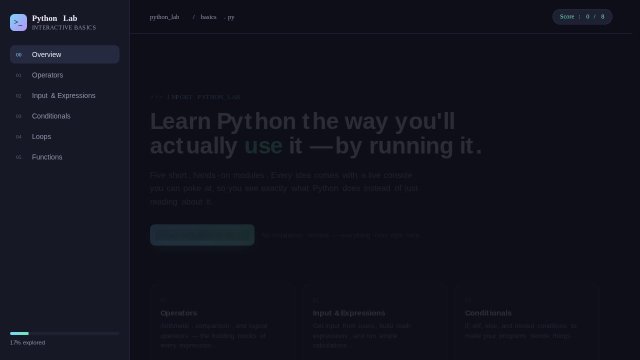Open the Input & Expressions card
Image resolution: width=640 pixels, height=360 pixels.
coord(374,322)
